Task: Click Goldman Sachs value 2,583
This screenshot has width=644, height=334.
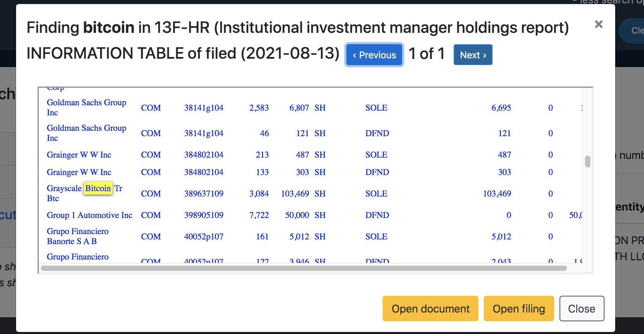Action: click(x=259, y=108)
